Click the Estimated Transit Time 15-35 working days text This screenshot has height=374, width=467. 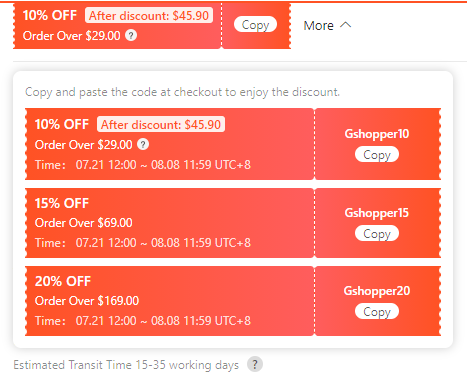(x=126, y=365)
